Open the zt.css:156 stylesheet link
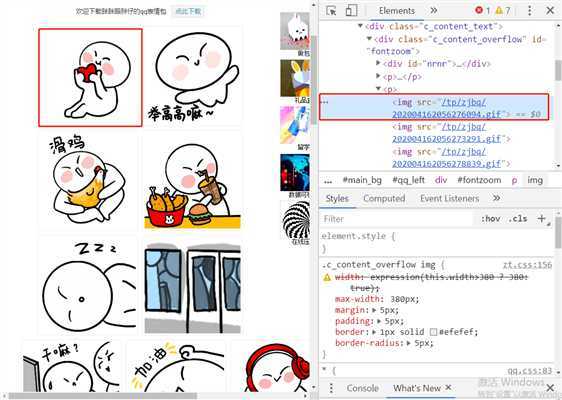The image size is (562, 400). (x=527, y=265)
